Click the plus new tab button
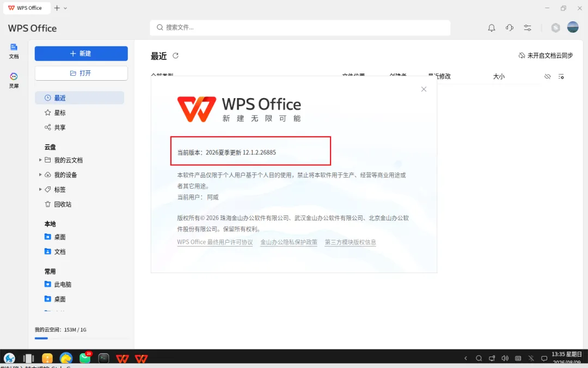The image size is (588, 368). coord(57,8)
